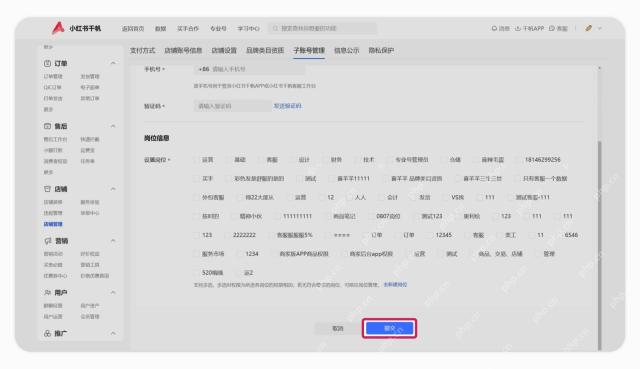This screenshot has width=640, height=369.
Task: Select the 人人 role checkbox
Action: tap(349, 197)
